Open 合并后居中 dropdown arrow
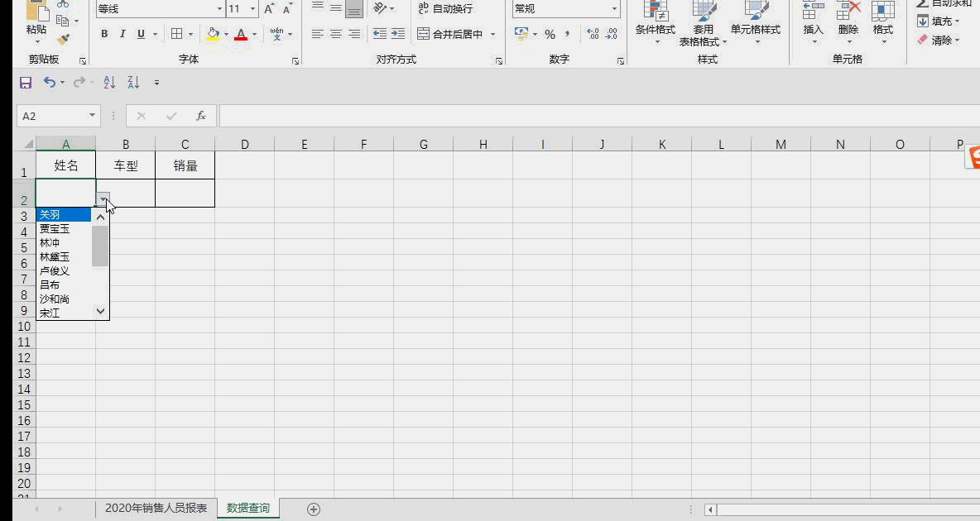980x521 pixels. pyautogui.click(x=492, y=35)
